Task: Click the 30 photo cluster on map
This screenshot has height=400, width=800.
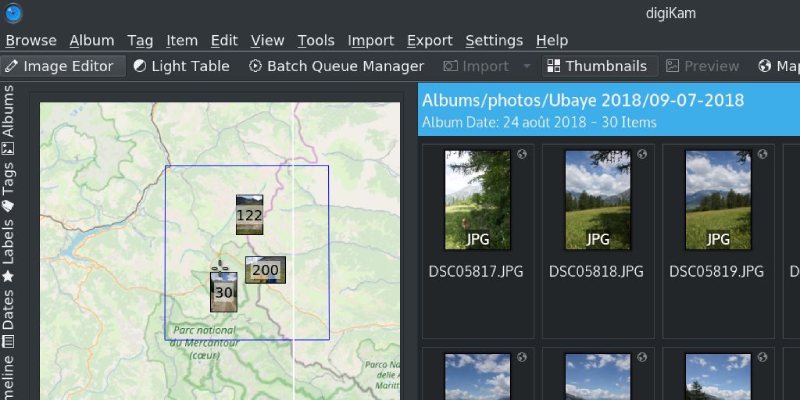Action: click(x=223, y=292)
